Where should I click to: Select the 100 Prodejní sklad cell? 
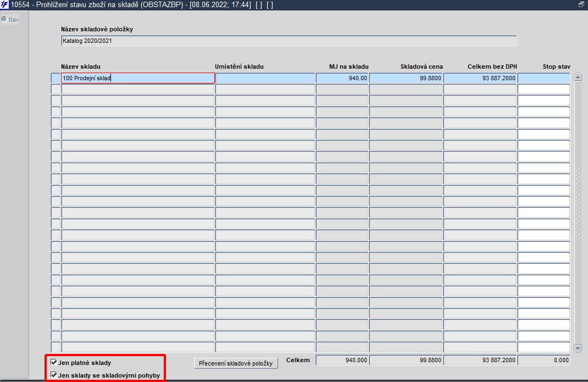pos(137,78)
